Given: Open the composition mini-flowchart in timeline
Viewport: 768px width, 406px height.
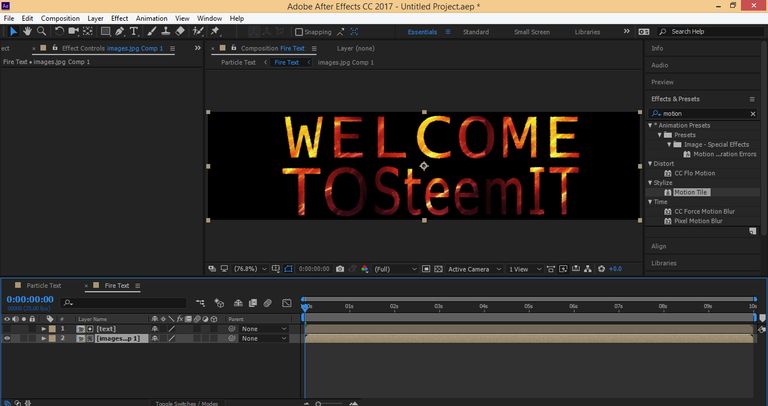Looking at the screenshot, I should pyautogui.click(x=200, y=303).
